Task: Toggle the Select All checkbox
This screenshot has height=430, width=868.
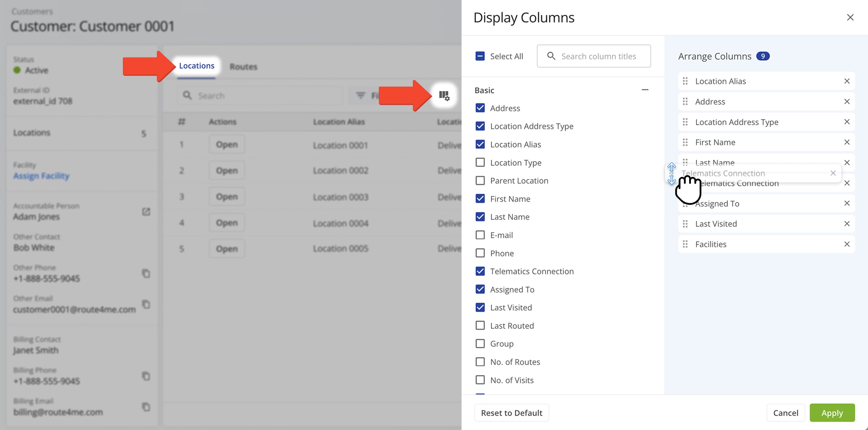Action: point(480,56)
